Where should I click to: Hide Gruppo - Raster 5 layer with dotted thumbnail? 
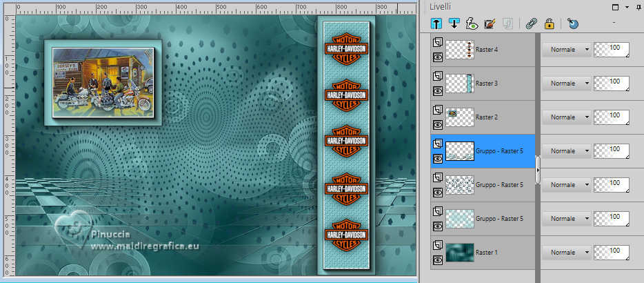[438, 192]
